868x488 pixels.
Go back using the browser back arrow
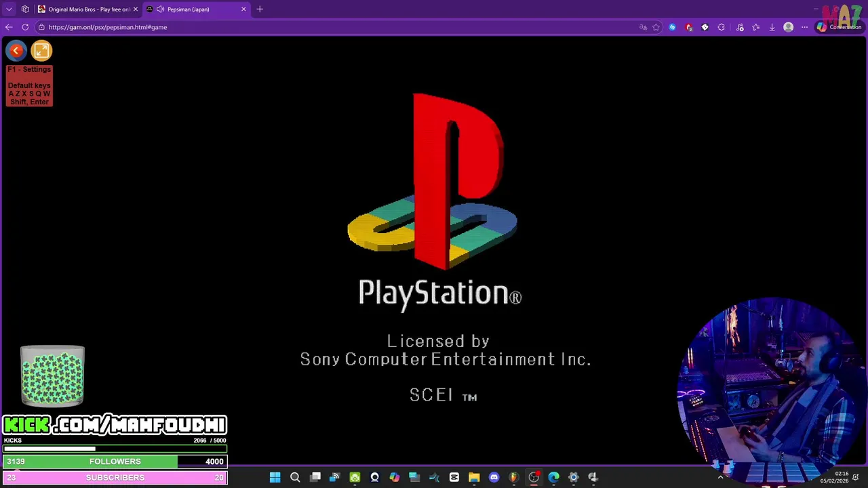coord(8,27)
